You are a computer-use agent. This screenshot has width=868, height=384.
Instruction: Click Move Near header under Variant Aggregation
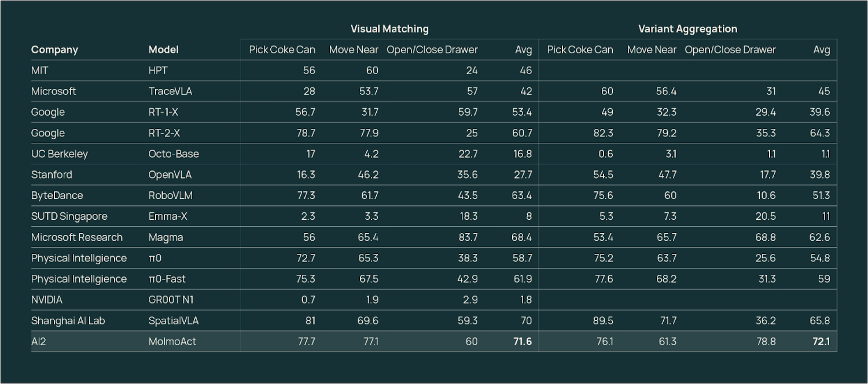pos(652,50)
